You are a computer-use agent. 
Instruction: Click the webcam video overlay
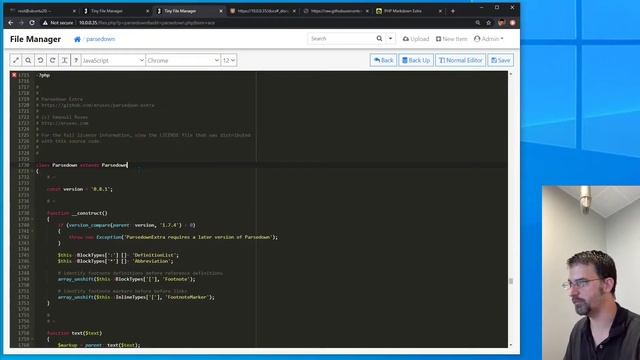[591, 273]
